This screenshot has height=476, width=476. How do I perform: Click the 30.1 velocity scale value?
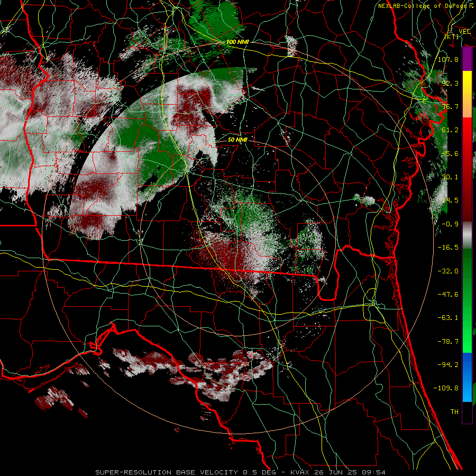[x=450, y=177]
